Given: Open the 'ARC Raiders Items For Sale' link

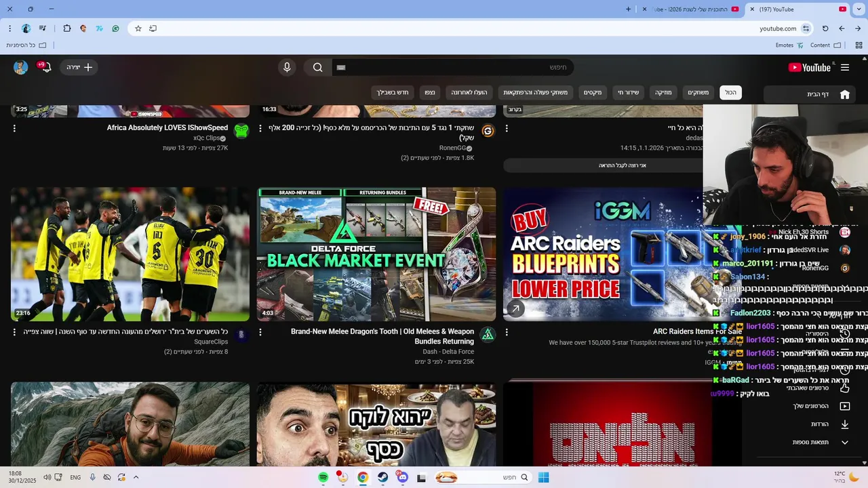Looking at the screenshot, I should (x=697, y=331).
